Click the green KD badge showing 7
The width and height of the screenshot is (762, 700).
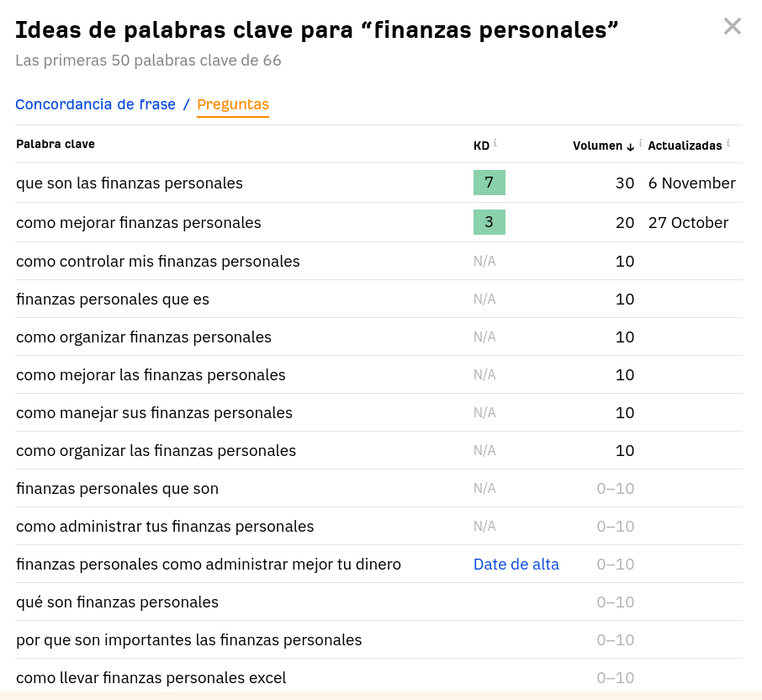pos(489,182)
